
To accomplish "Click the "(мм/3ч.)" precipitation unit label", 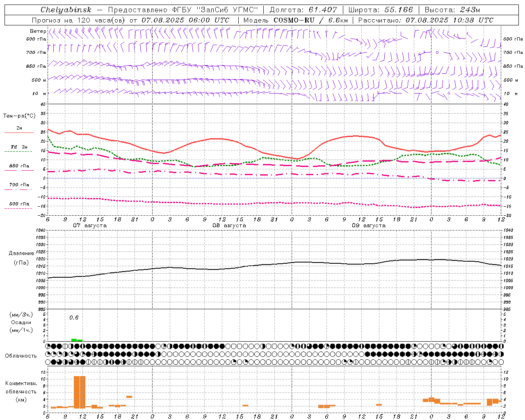I will pos(21,315).
